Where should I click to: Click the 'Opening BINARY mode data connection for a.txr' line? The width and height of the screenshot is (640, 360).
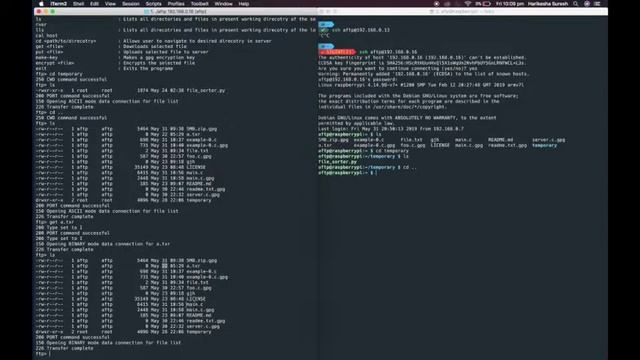103,244
